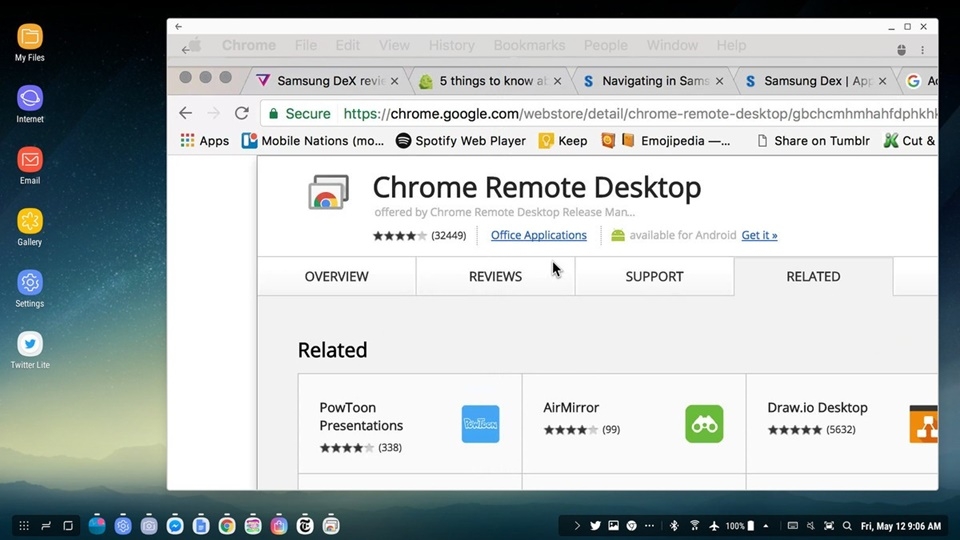Open the OVERVIEW tab
Viewport: 960px width, 540px height.
click(x=337, y=276)
